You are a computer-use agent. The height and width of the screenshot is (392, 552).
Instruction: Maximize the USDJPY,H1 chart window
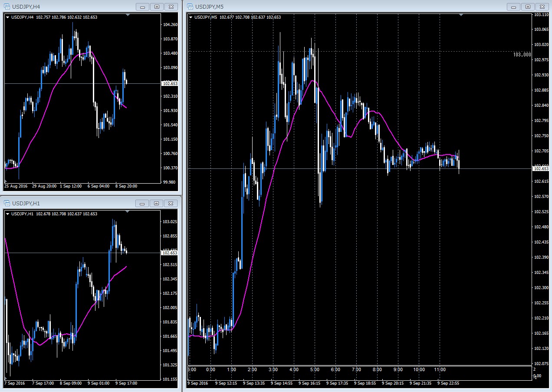pyautogui.click(x=157, y=203)
